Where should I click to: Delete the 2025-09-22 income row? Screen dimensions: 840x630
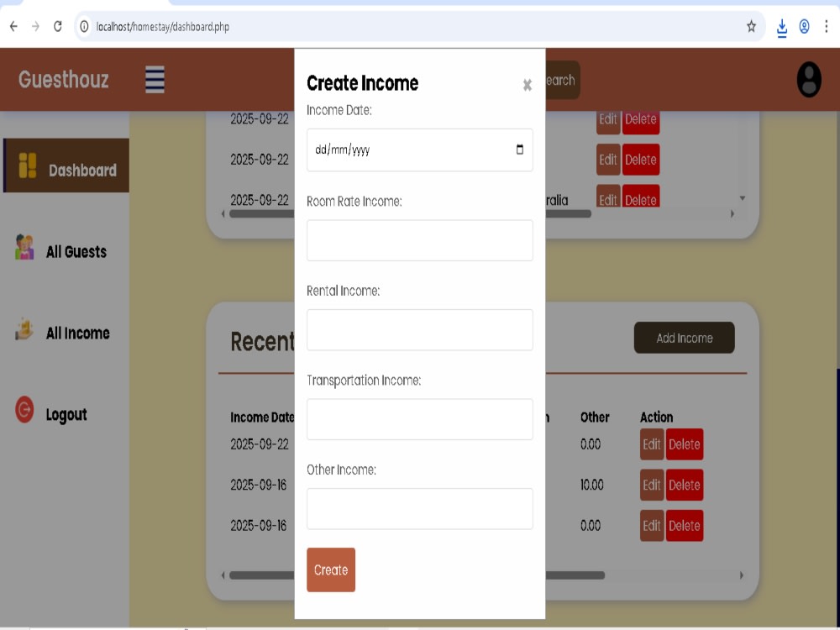pyautogui.click(x=684, y=444)
